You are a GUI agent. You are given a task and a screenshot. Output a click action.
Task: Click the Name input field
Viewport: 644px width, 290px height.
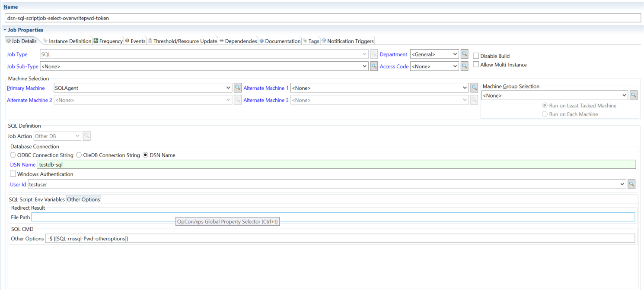pos(322,18)
